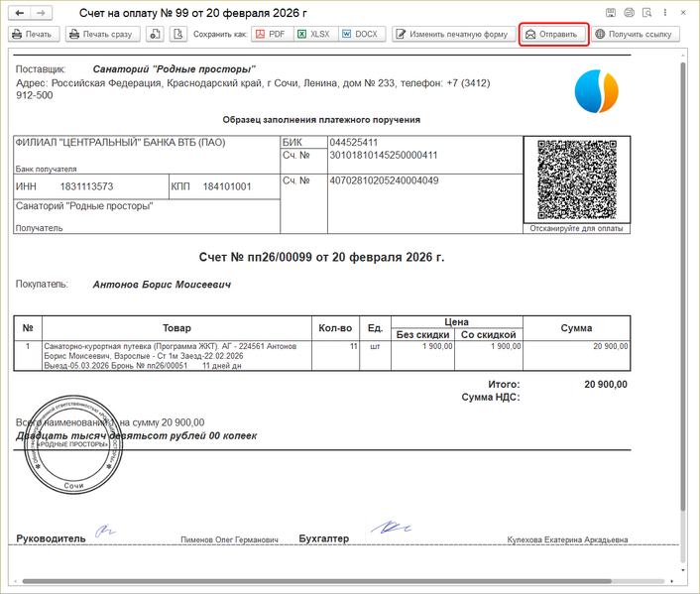Click the printer icon in title bar
The width and height of the screenshot is (700, 594).
[x=629, y=13]
